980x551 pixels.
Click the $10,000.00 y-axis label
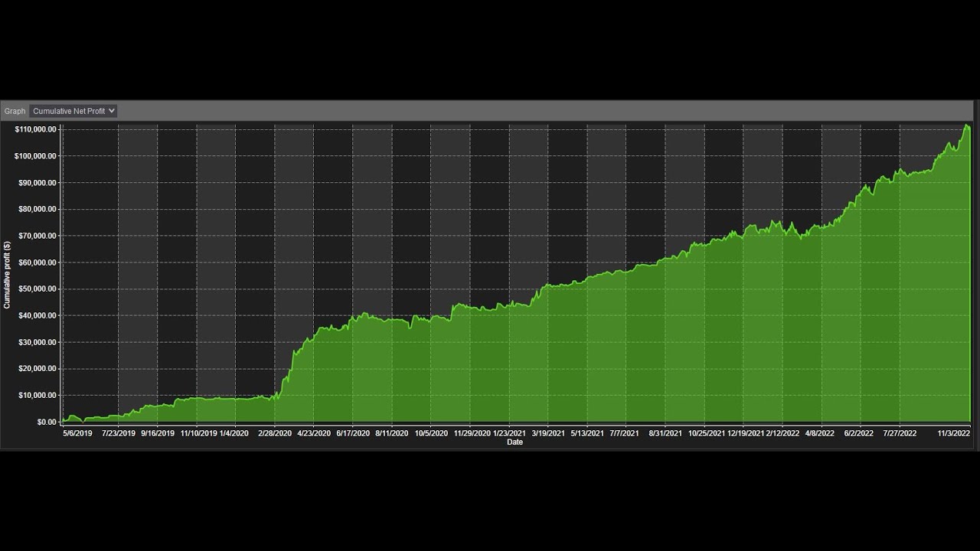point(38,396)
